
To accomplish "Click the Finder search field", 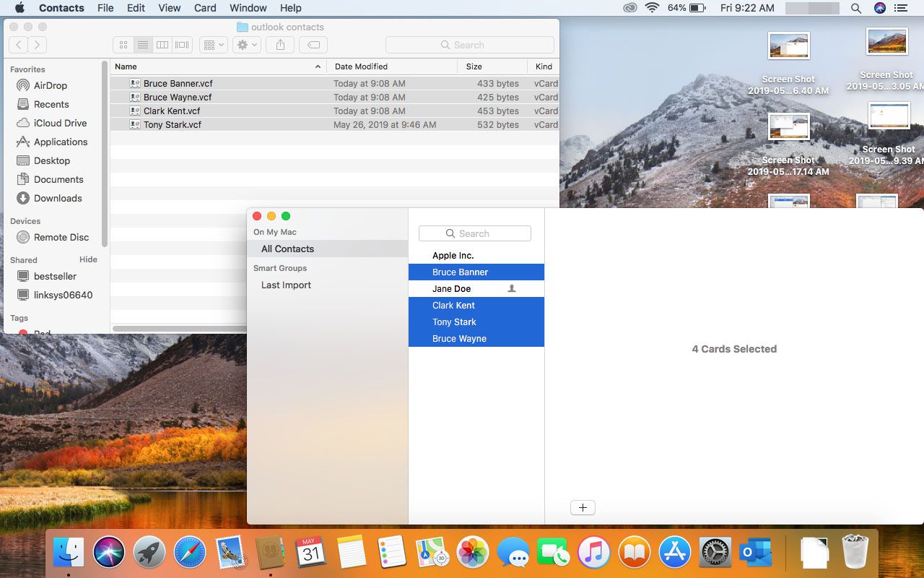I will coord(470,45).
